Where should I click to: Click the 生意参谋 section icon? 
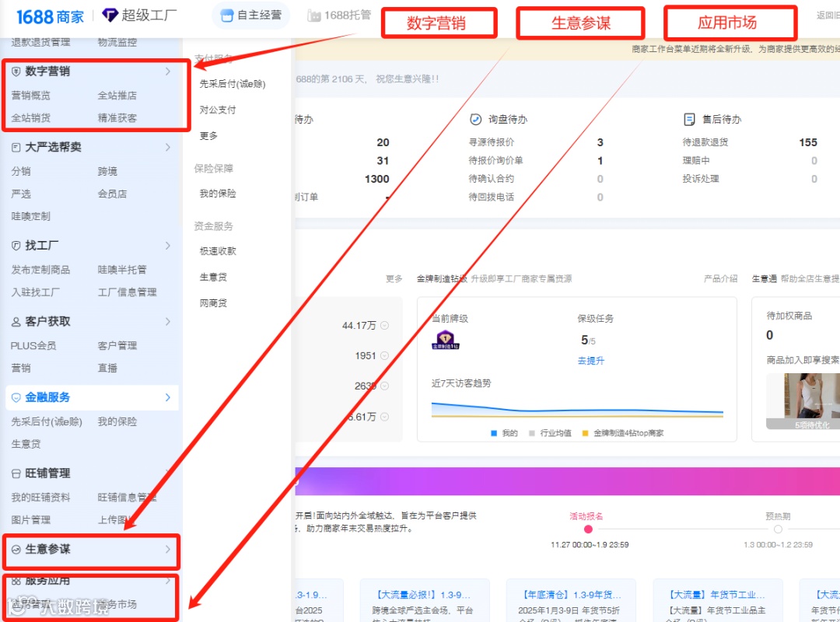point(16,550)
